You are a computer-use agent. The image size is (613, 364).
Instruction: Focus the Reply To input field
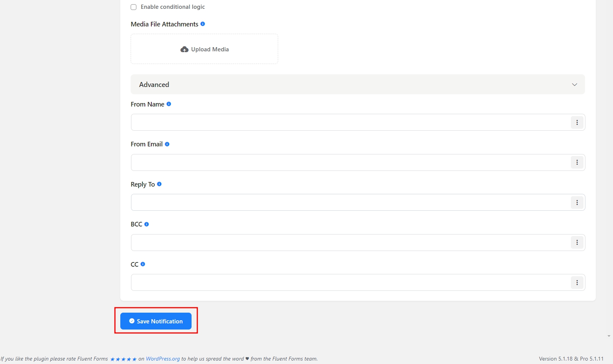coord(351,202)
